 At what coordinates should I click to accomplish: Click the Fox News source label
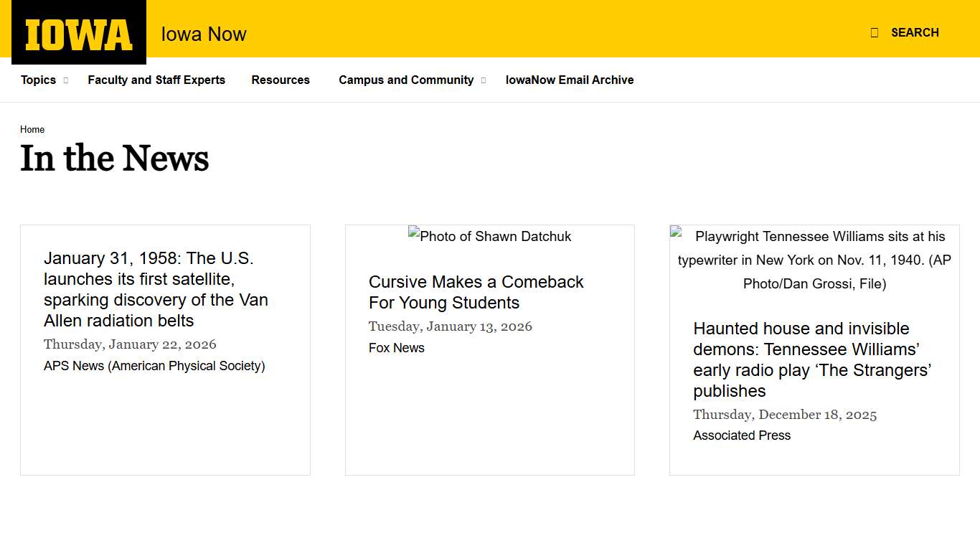tap(397, 348)
